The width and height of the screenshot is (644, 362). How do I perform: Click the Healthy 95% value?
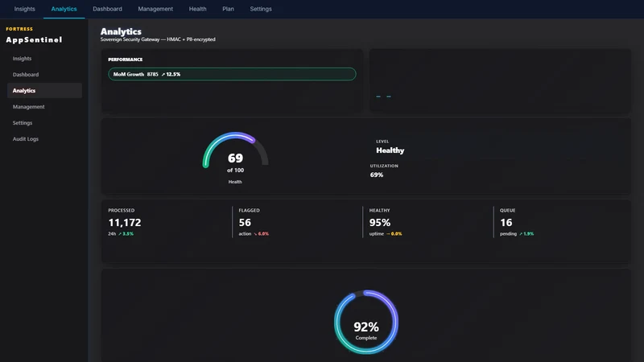pyautogui.click(x=380, y=223)
